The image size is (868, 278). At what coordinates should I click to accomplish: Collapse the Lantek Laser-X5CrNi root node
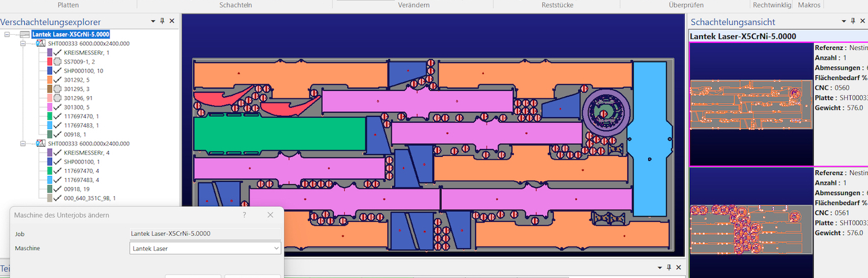pyautogui.click(x=7, y=34)
